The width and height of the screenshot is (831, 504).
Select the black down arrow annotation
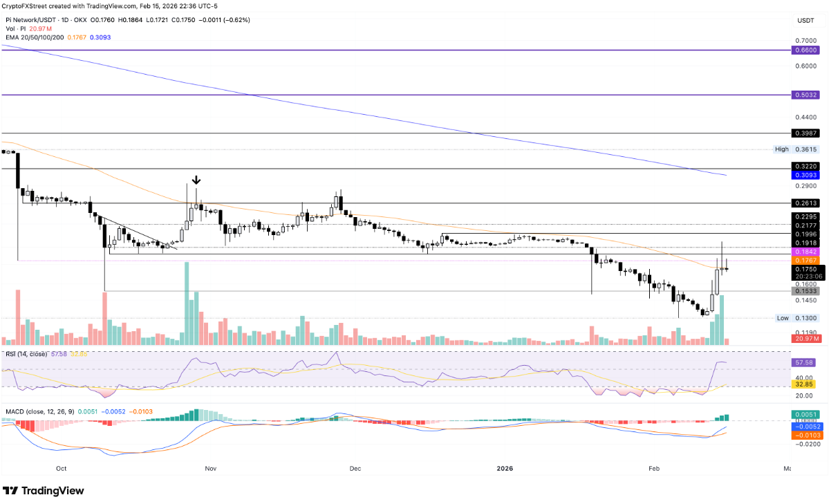[x=196, y=180]
